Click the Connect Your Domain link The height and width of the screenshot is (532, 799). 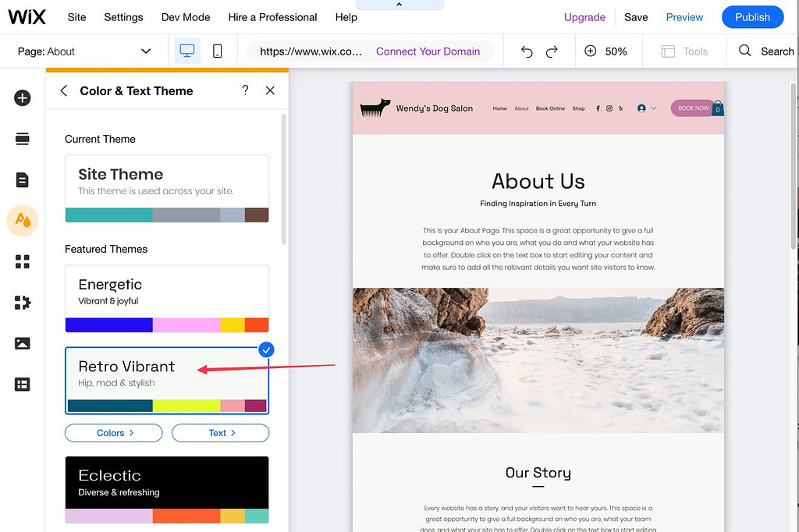[x=428, y=51]
